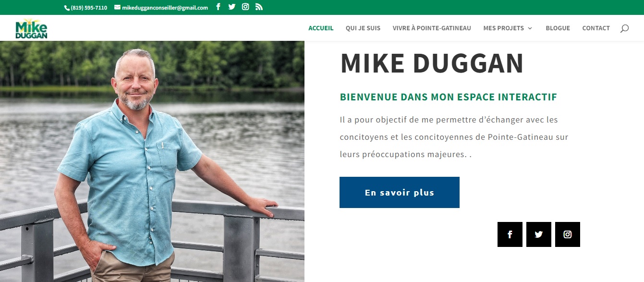Click the black Twitter square button
Viewport: 644px width, 282px height.
539,234
